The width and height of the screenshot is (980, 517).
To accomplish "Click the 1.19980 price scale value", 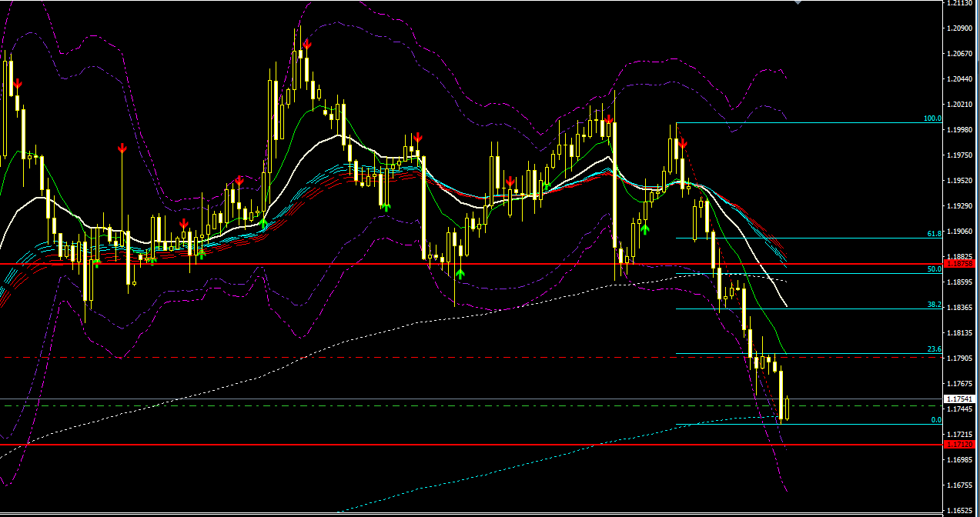I will 959,130.
